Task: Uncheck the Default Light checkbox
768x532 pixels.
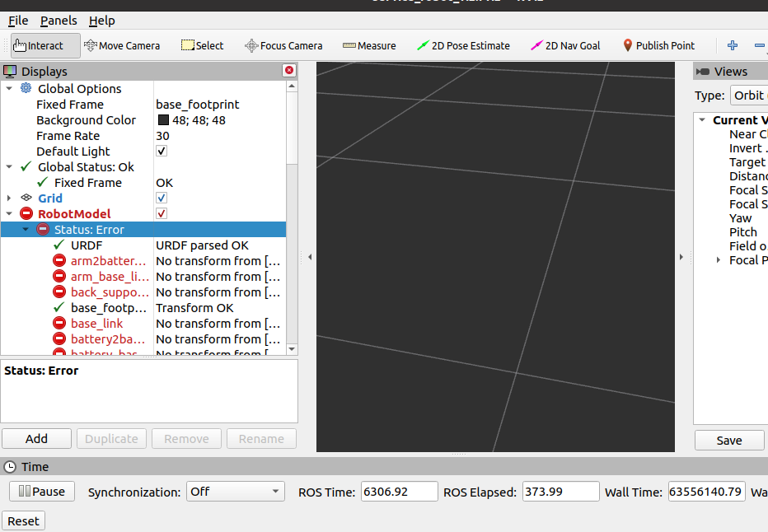Action: [x=162, y=152]
